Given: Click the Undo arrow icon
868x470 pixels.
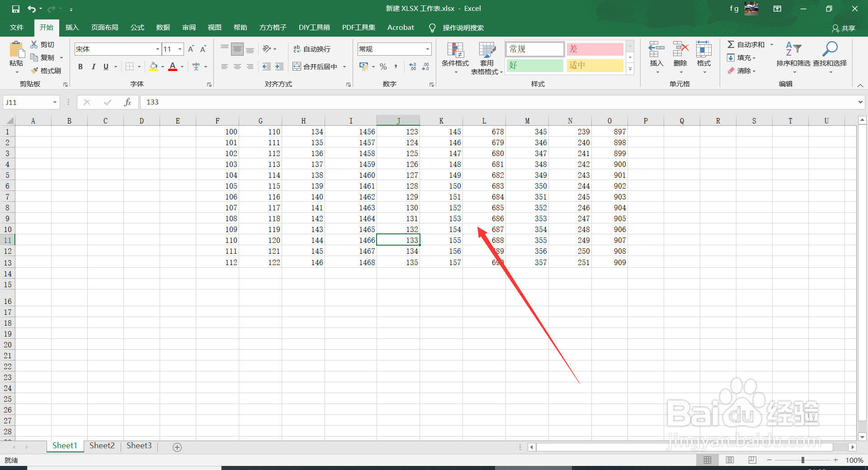Looking at the screenshot, I should [31, 9].
